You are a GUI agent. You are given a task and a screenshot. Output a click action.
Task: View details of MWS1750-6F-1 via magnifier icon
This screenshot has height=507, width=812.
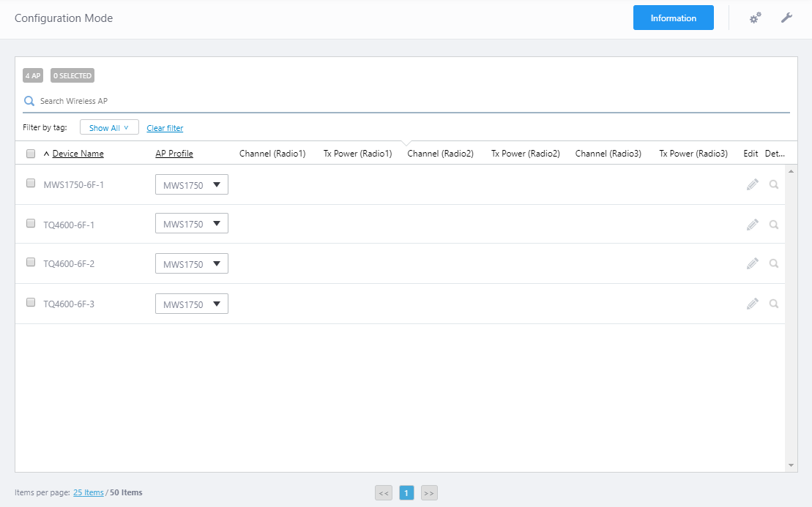click(774, 184)
